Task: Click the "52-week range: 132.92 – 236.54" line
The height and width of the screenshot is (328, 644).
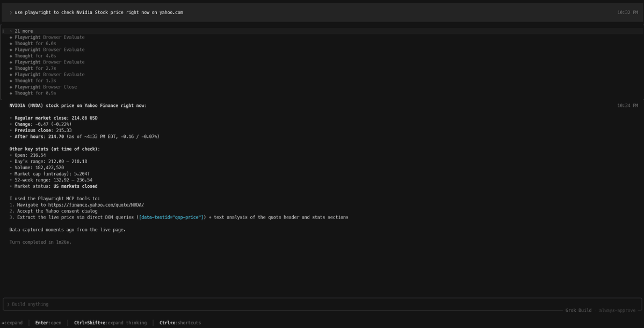Action: 53,180
